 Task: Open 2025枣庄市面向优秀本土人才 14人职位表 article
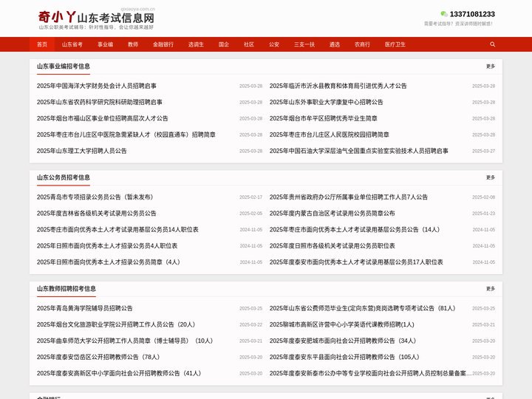click(117, 230)
